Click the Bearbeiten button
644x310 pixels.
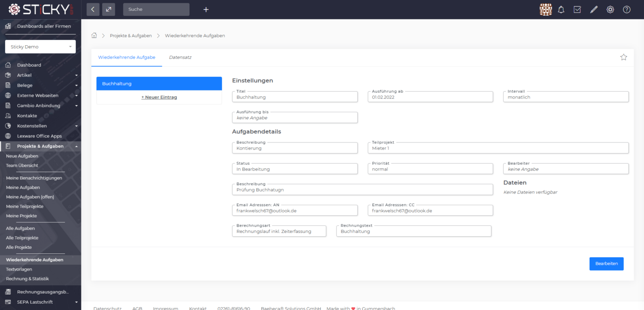(x=606, y=263)
